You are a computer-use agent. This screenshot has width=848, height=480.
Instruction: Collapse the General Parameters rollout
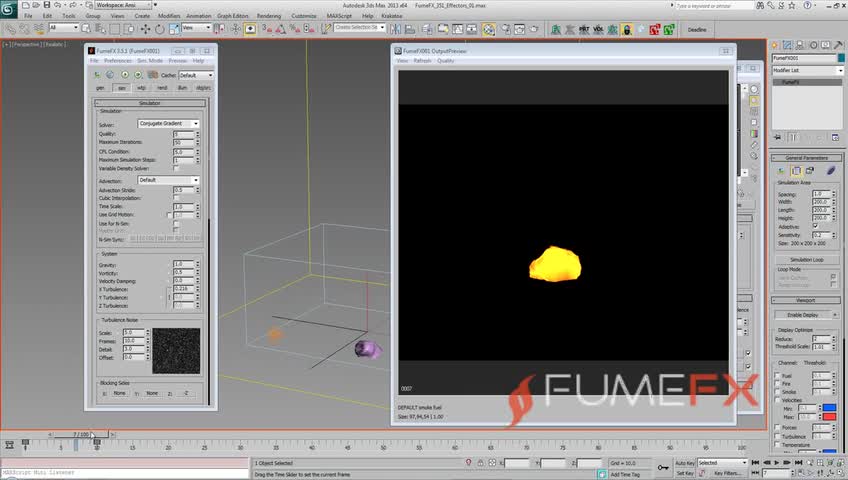(806, 158)
